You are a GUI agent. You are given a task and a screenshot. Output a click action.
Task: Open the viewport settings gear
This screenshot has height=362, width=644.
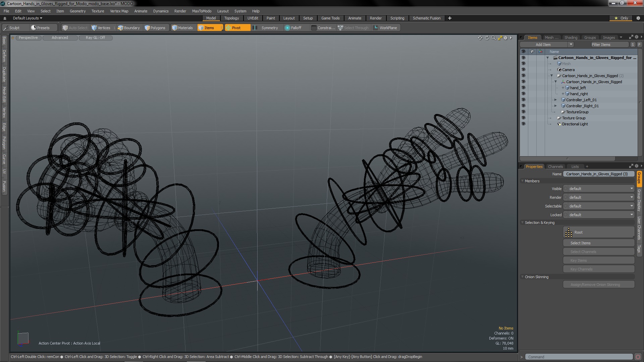[x=505, y=38]
